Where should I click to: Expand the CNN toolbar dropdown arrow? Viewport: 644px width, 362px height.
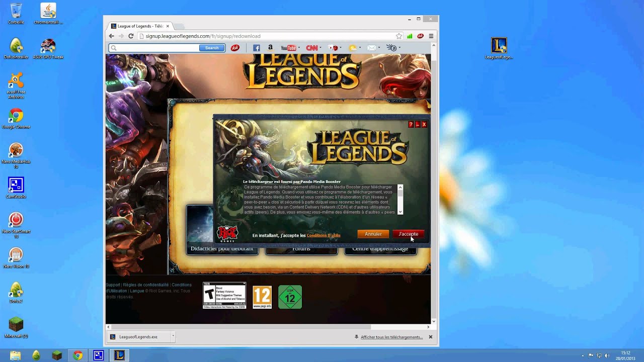click(x=320, y=48)
